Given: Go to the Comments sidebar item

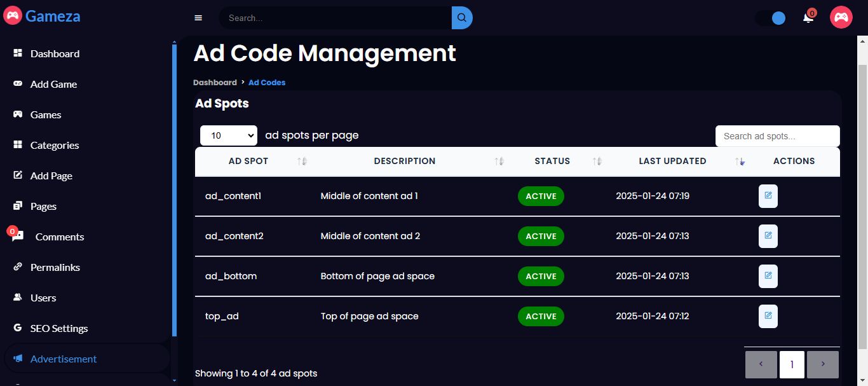Looking at the screenshot, I should coord(60,237).
